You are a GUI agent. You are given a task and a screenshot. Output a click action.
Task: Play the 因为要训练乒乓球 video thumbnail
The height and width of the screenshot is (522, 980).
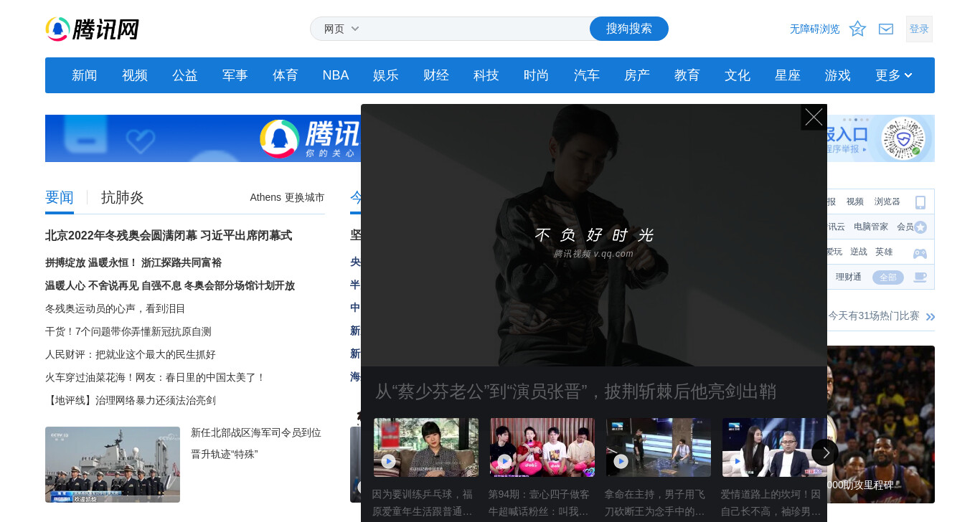point(426,447)
